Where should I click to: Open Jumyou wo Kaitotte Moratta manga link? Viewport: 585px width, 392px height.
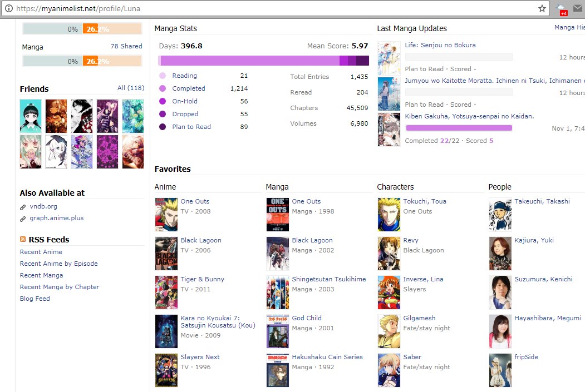pos(495,81)
